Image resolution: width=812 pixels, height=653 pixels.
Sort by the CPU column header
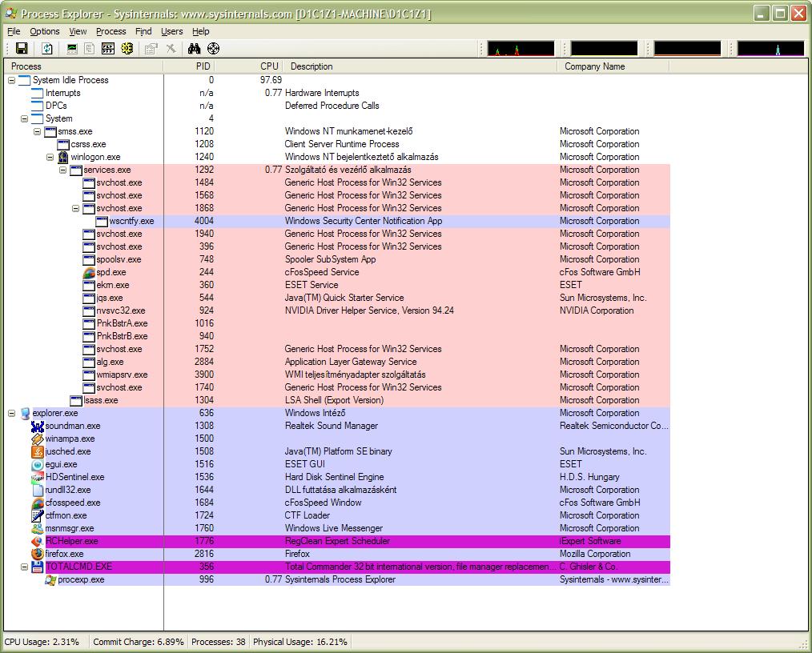coord(248,66)
